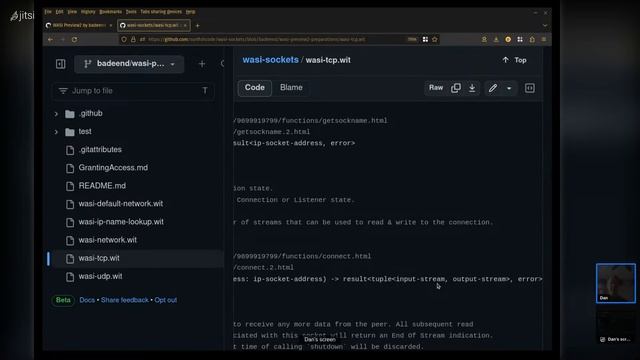Open .gitattributes file
The image size is (640, 360).
[100, 150]
